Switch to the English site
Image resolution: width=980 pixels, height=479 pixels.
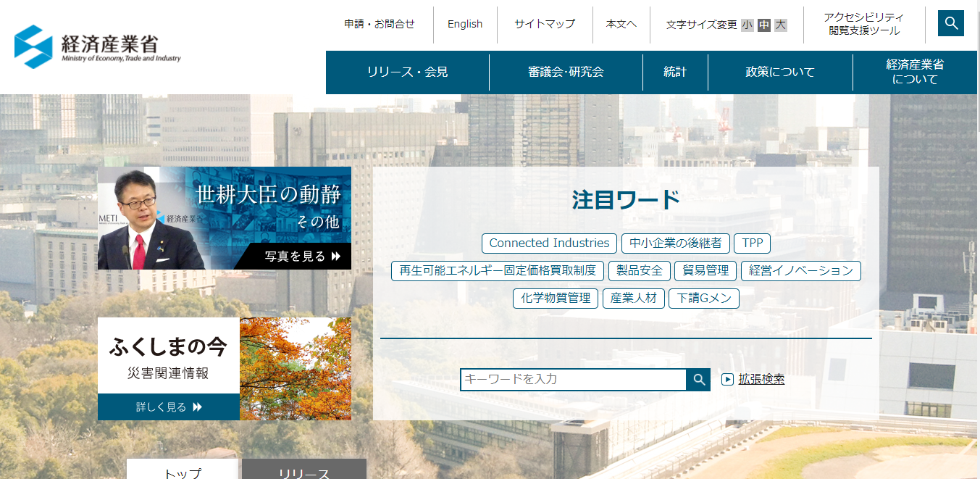(465, 24)
